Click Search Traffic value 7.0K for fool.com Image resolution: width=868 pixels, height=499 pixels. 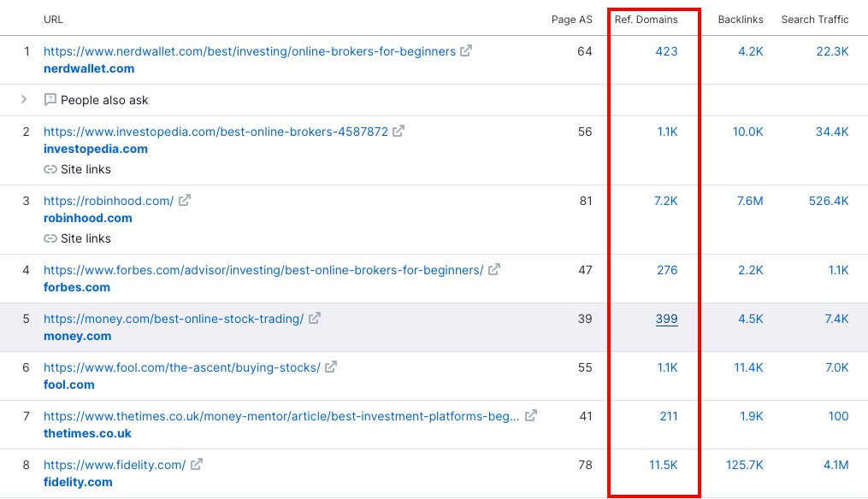pyautogui.click(x=836, y=367)
